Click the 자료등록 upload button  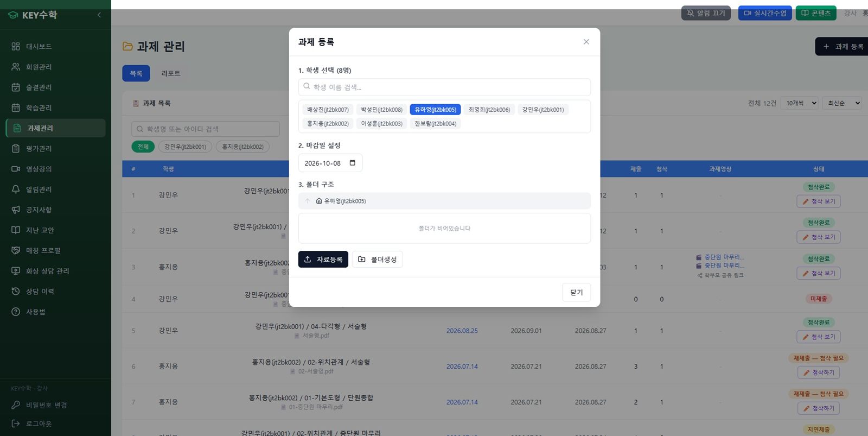(323, 260)
